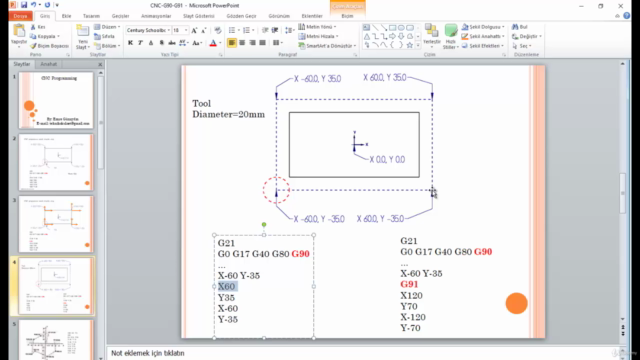
Task: Decrease list indent level
Action: [x=265, y=30]
